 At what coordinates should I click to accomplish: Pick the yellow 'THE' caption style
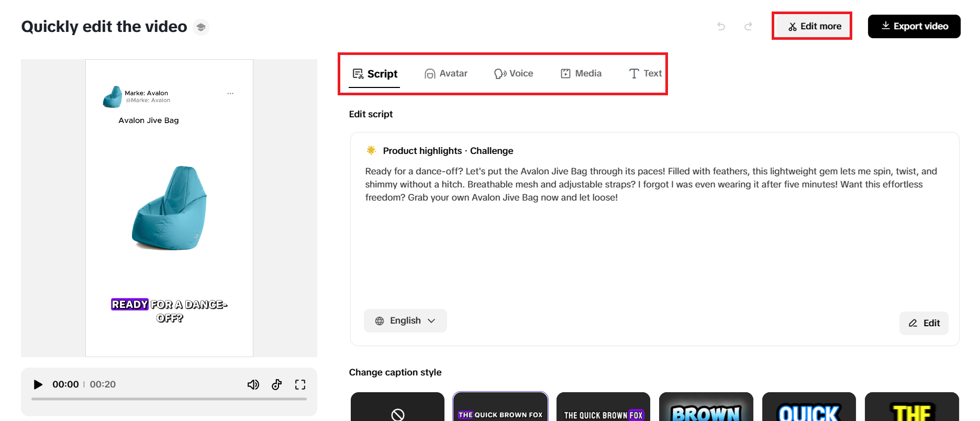tap(912, 407)
